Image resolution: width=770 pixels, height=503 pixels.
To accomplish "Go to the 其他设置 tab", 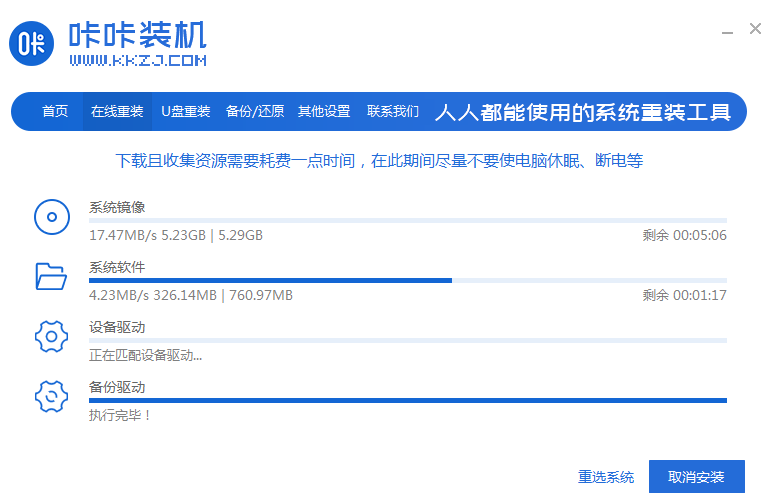I will click(x=324, y=111).
